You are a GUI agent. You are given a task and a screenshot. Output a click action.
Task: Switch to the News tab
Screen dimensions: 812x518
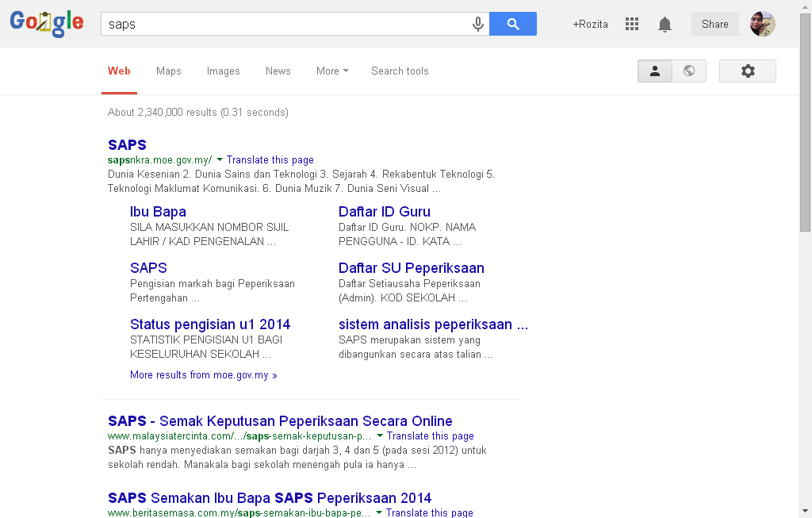coord(278,71)
